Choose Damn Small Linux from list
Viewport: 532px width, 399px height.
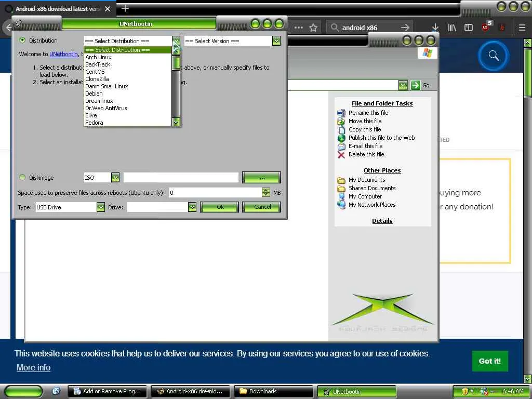click(127, 86)
